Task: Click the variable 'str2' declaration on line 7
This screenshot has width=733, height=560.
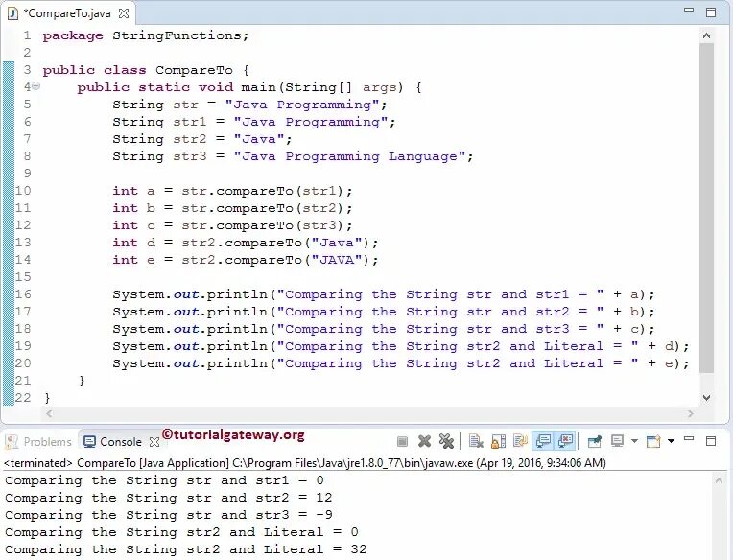Action: 190,139
